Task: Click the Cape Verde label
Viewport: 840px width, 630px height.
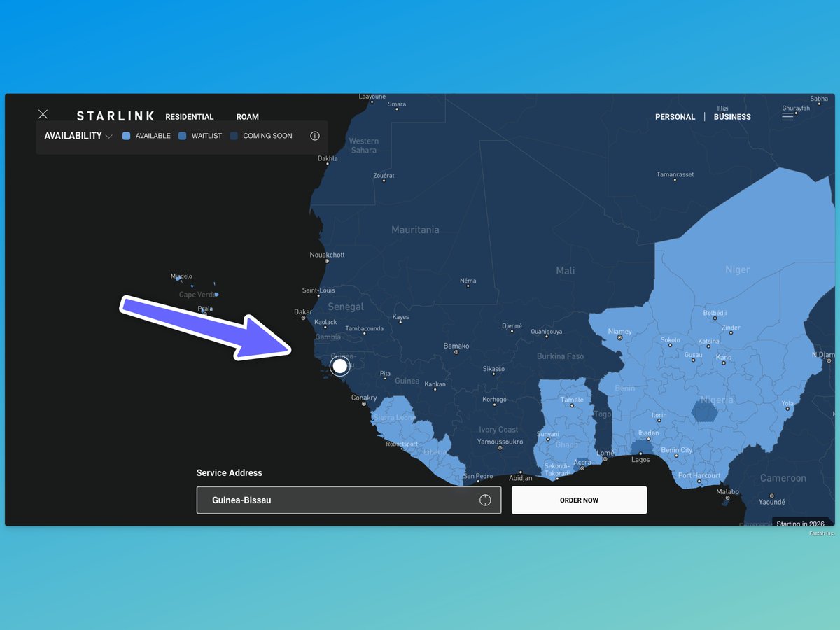Action: [x=197, y=295]
